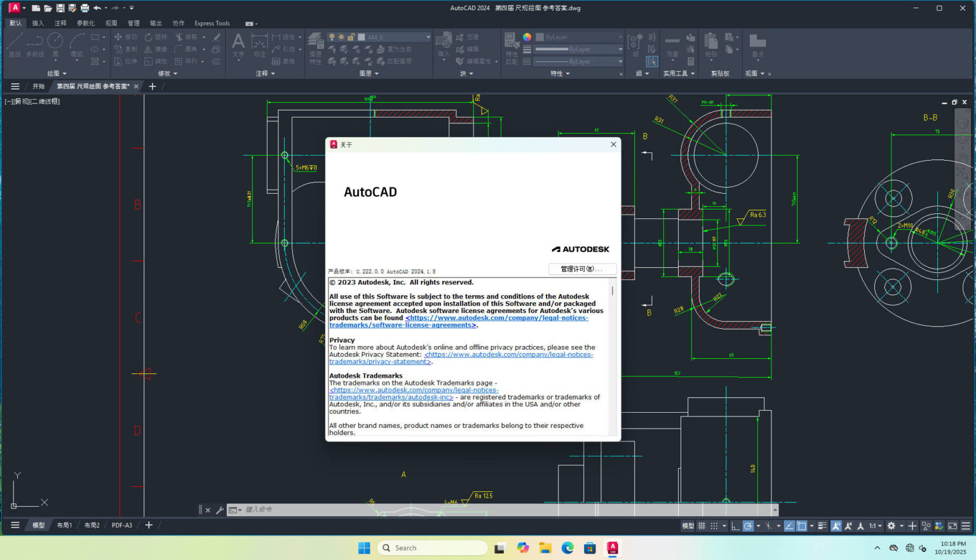
Task: Switch to the 布局1 layout tab
Action: click(x=64, y=525)
